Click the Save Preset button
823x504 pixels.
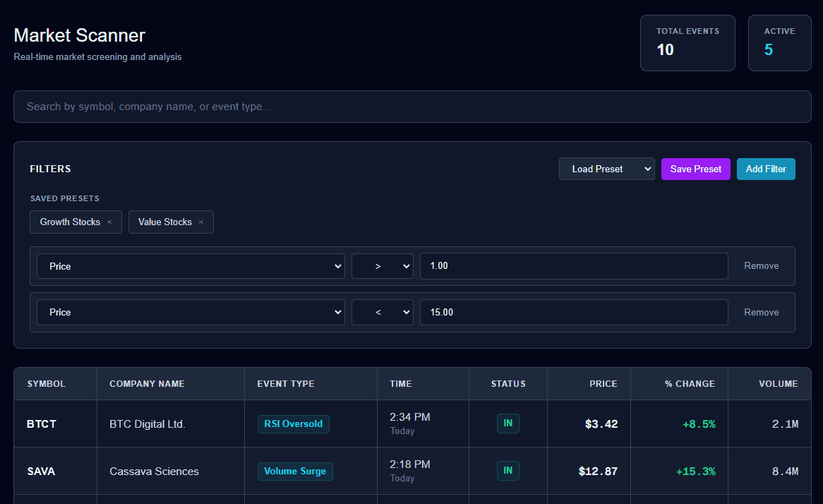tap(695, 169)
